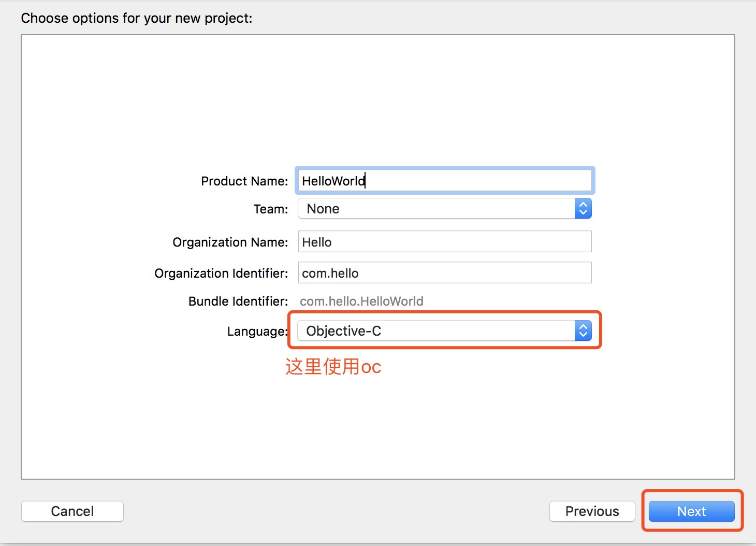
Task: Click the "Organization Name:" label
Action: click(230, 242)
